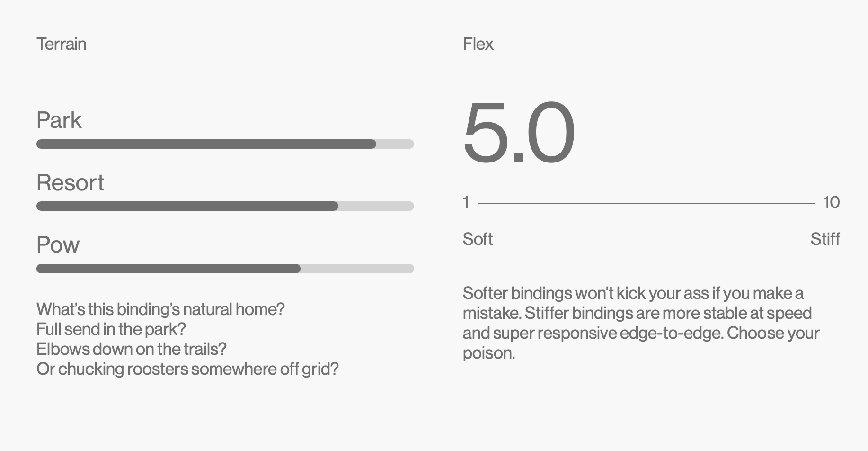Screen dimensions: 868x451
Task: Select the Park terrain label
Action: click(59, 120)
